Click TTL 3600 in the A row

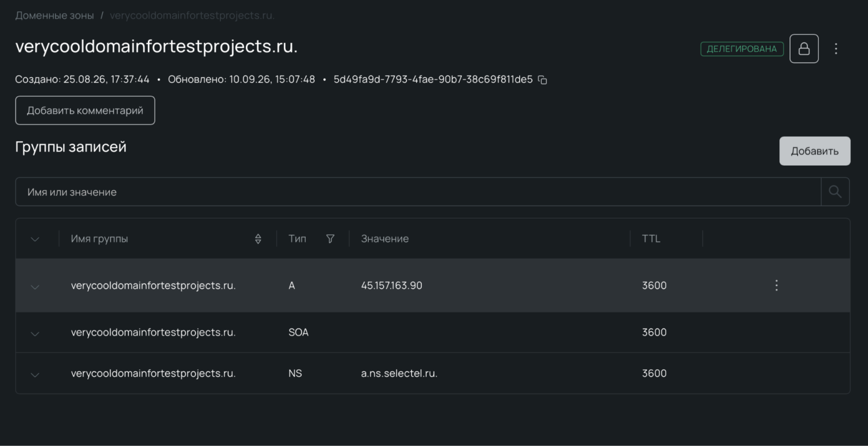point(654,285)
